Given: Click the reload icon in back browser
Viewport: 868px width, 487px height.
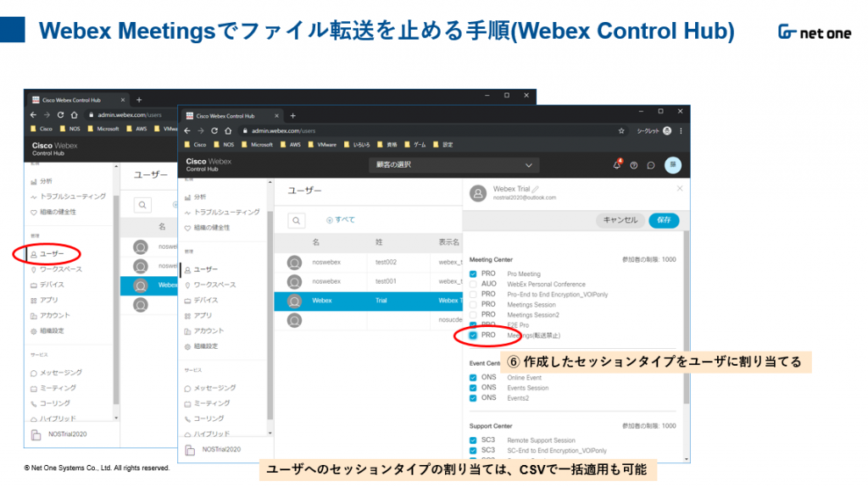Looking at the screenshot, I should coord(60,114).
